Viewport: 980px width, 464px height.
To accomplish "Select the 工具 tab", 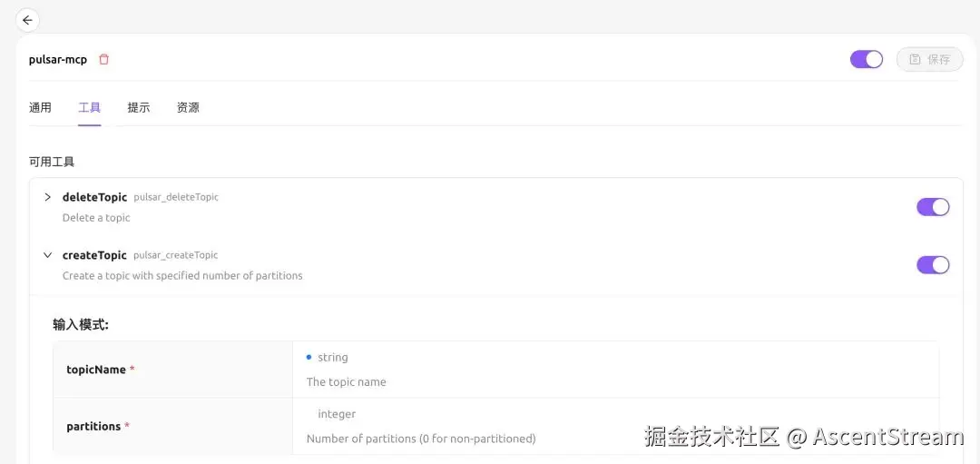I will [89, 107].
